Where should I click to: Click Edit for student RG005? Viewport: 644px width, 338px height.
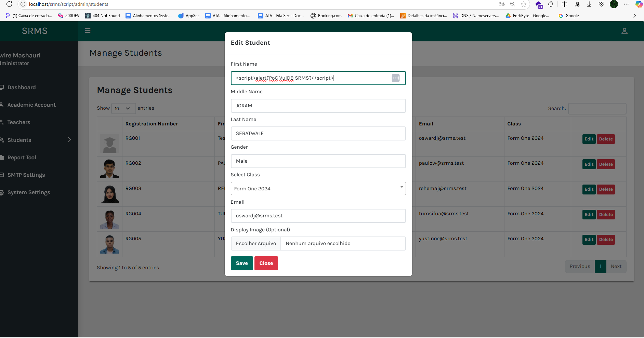tap(589, 240)
